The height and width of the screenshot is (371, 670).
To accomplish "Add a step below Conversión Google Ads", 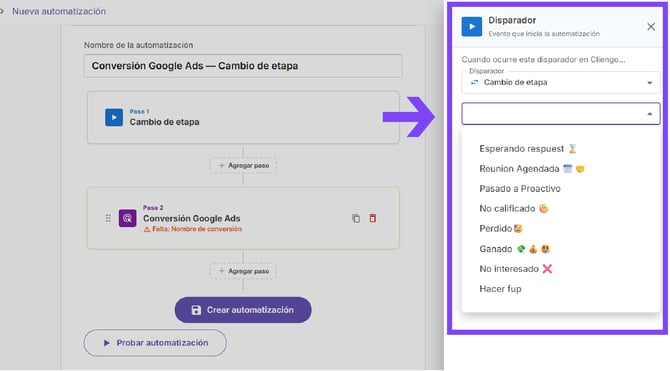I will [243, 271].
